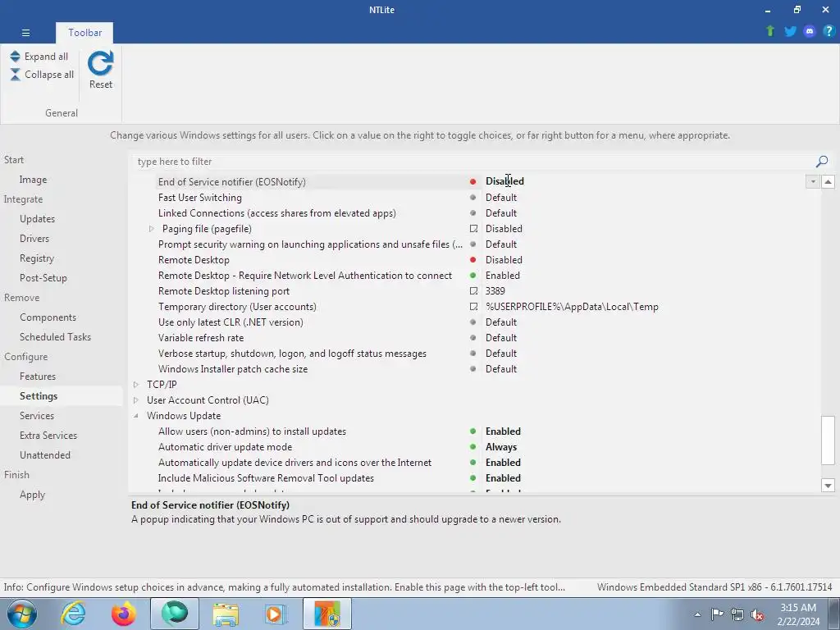The image size is (840, 630).
Task: Click the network tray icon
Action: pos(737,614)
